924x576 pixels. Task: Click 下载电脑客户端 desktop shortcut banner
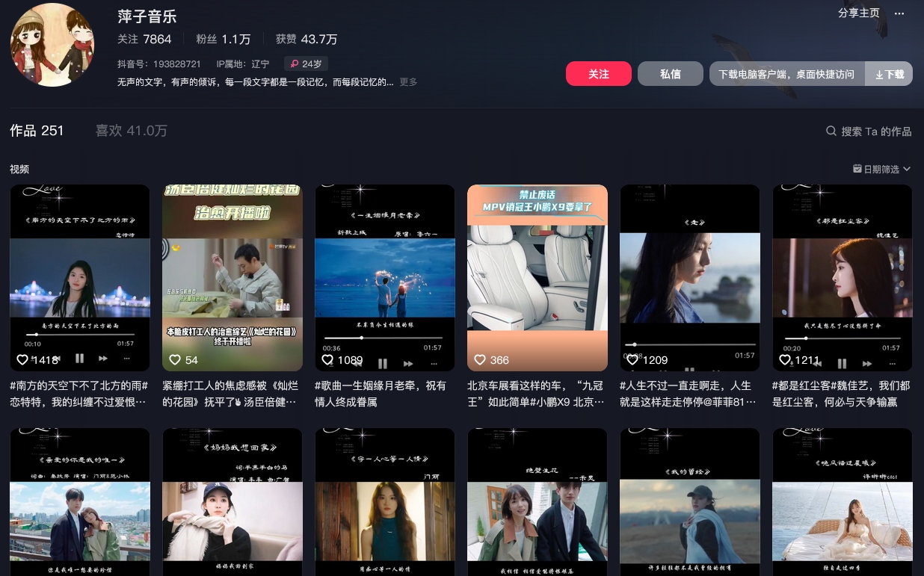coord(786,74)
